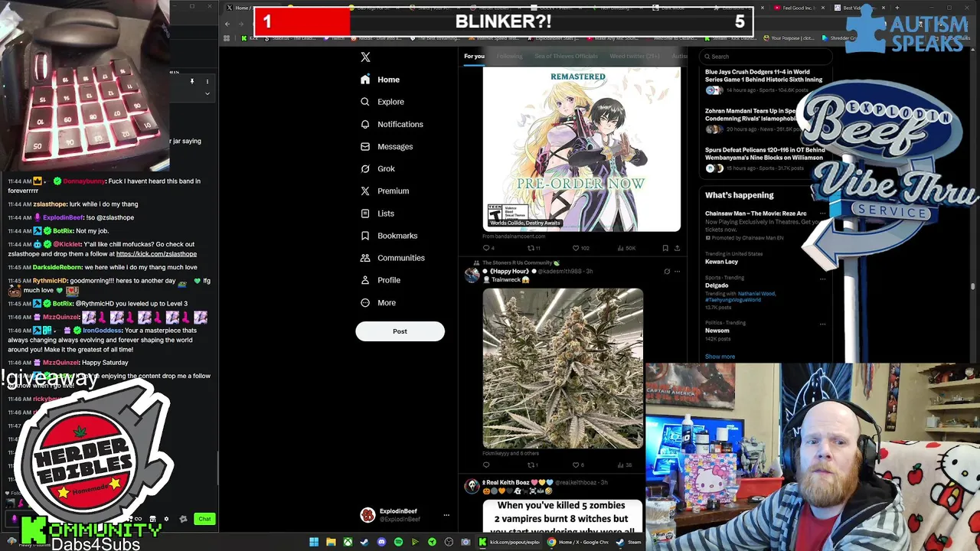This screenshot has width=980, height=551.
Task: Click the Chrome back navigation arrow
Action: (x=227, y=24)
